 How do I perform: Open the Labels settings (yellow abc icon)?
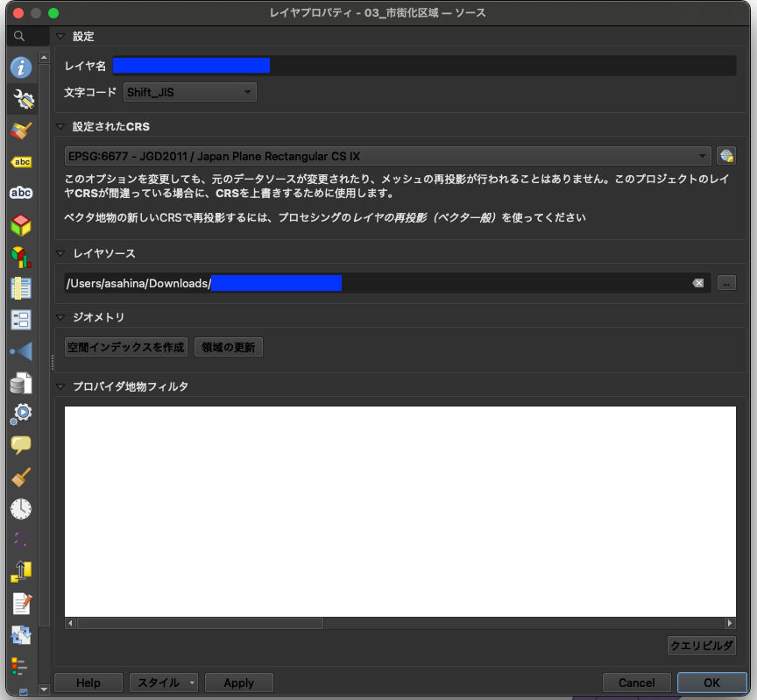(x=21, y=162)
